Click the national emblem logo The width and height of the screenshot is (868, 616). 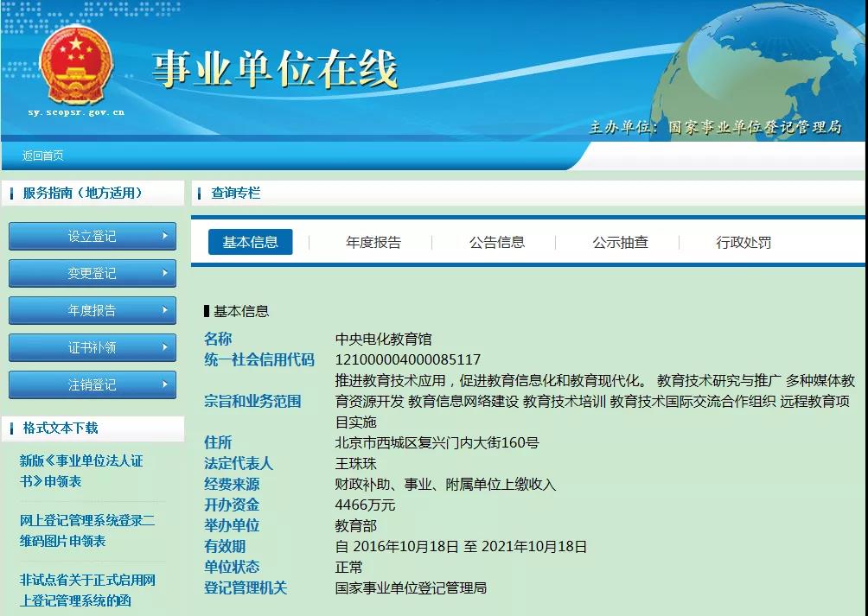76,66
